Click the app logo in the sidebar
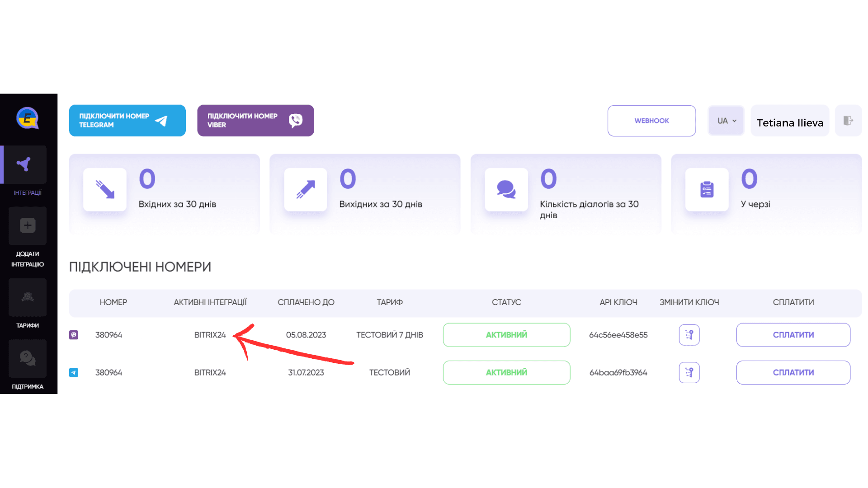Screen dimensions: 868x488 click(28, 118)
